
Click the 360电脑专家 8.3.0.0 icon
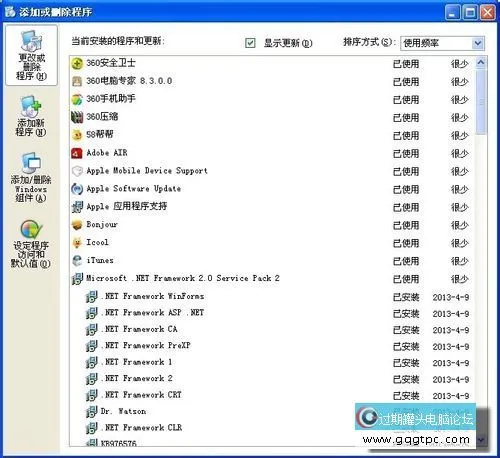[x=77, y=81]
